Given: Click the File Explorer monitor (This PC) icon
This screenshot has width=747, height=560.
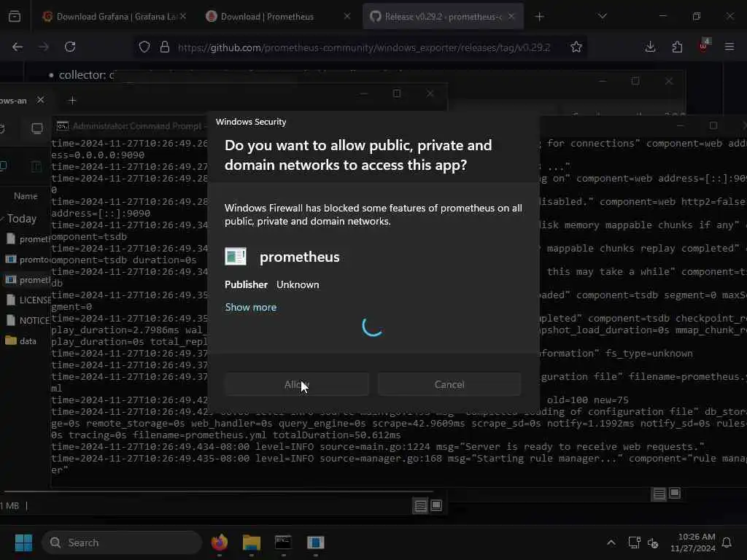Looking at the screenshot, I should point(36,128).
